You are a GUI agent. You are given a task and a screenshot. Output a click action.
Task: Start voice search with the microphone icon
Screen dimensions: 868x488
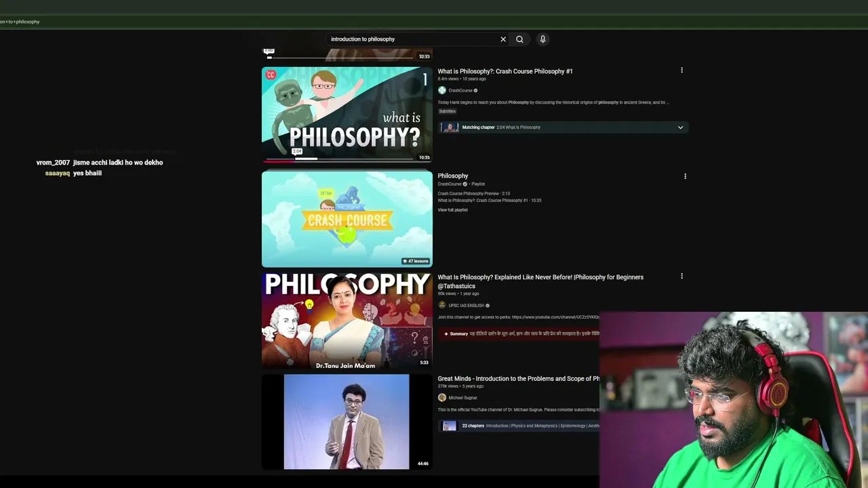(x=542, y=39)
